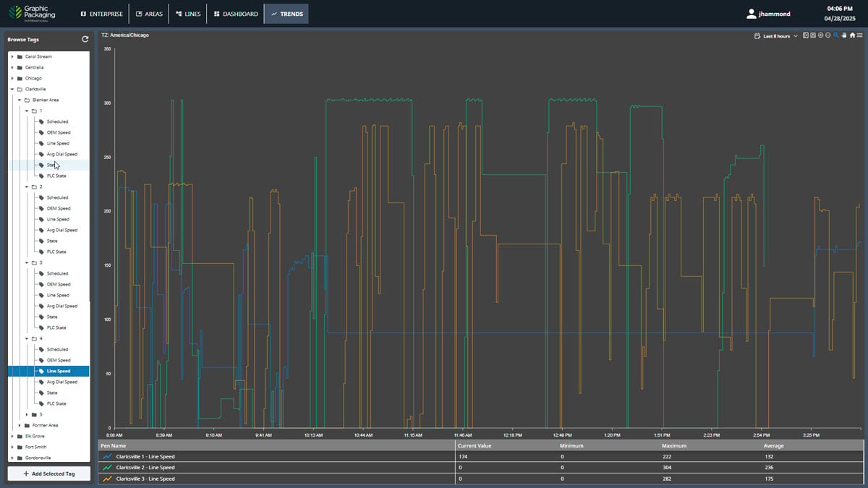Go to the Lines page
The height and width of the screenshot is (488, 868).
click(x=188, y=14)
